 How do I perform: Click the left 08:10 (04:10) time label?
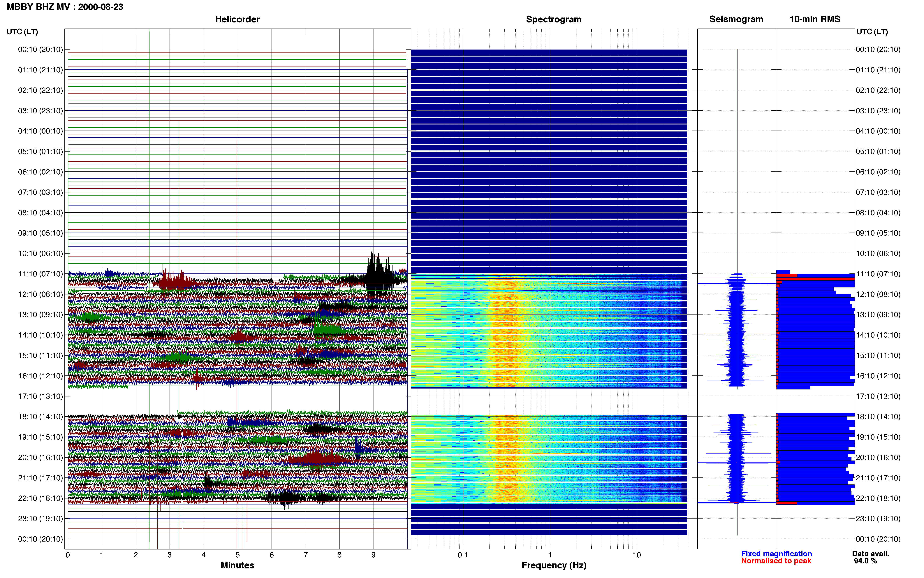41,212
